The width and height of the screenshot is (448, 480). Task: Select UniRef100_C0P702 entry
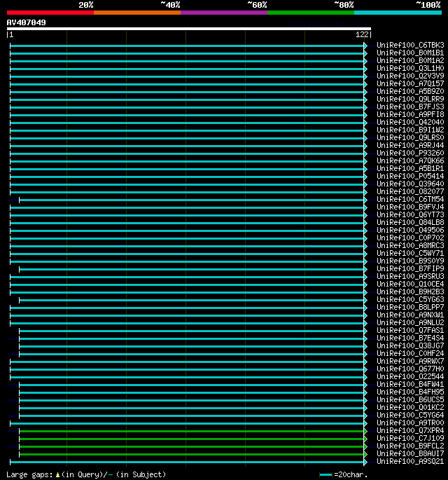pyautogui.click(x=410, y=238)
